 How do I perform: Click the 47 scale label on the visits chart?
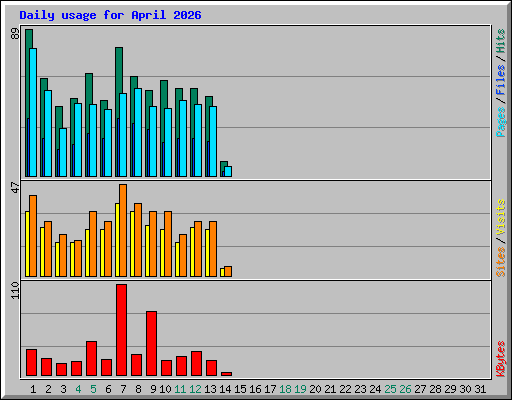(x=15, y=187)
